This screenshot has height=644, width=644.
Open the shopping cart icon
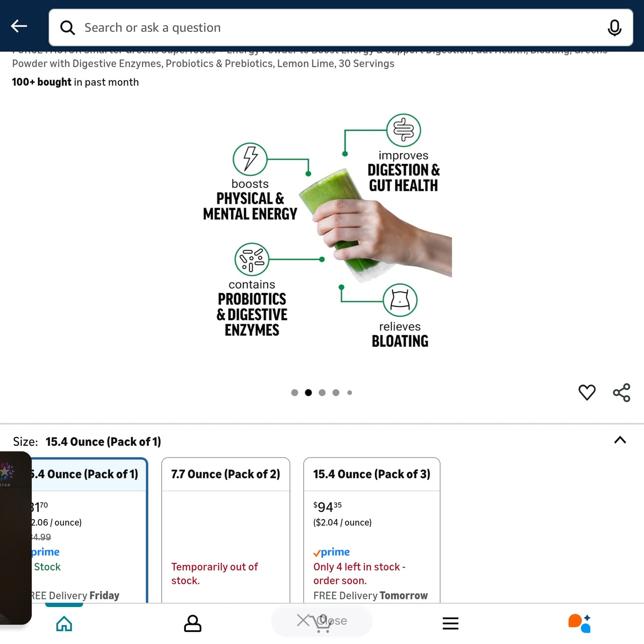click(x=322, y=624)
